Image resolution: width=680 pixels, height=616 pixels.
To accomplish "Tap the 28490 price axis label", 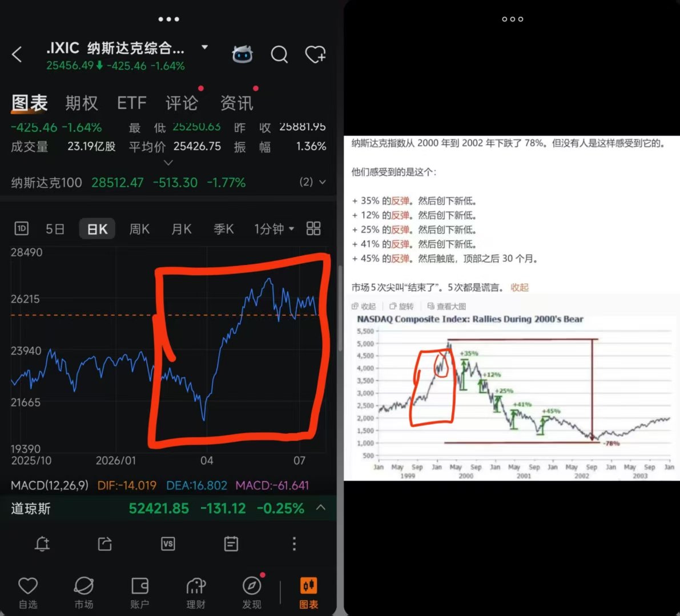I will 26,252.
